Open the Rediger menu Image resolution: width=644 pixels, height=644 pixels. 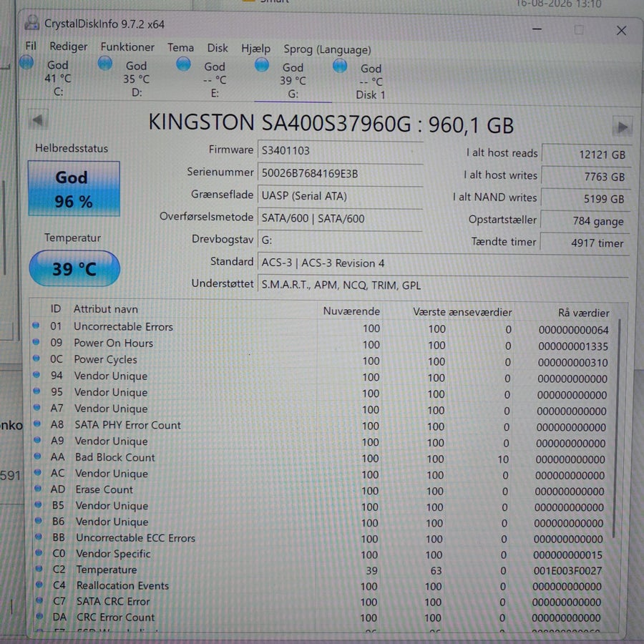pos(69,47)
